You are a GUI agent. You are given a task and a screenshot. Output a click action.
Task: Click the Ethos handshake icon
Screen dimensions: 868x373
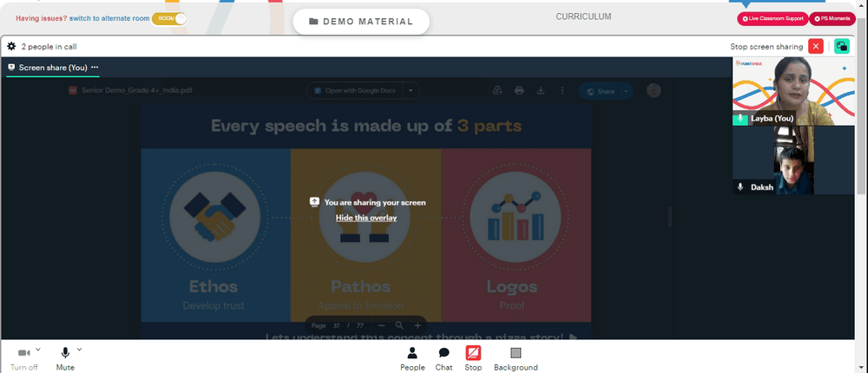tap(214, 217)
